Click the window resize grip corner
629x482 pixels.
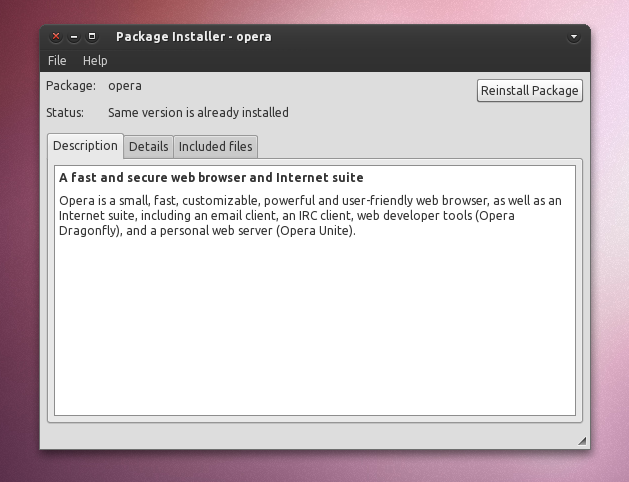(582, 441)
